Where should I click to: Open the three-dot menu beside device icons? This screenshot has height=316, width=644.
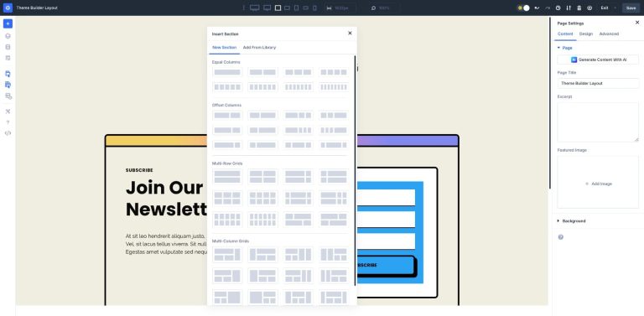tap(243, 8)
